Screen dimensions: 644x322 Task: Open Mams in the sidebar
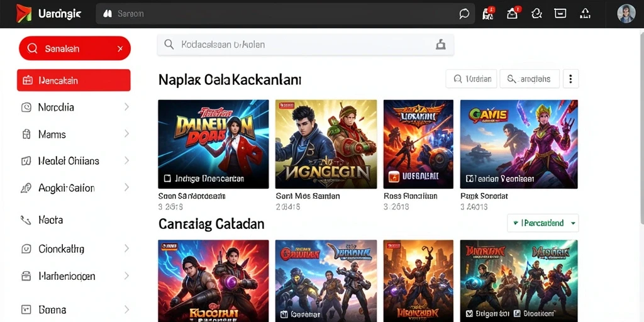pos(52,135)
